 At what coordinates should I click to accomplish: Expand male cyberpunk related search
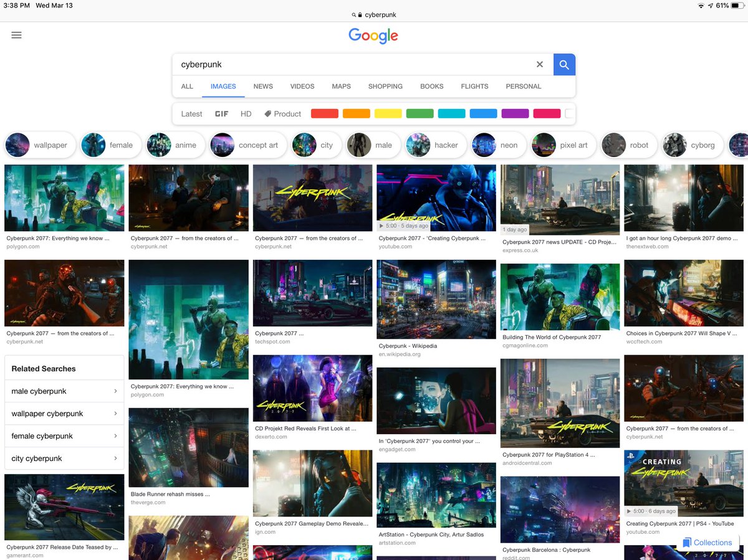pyautogui.click(x=64, y=391)
